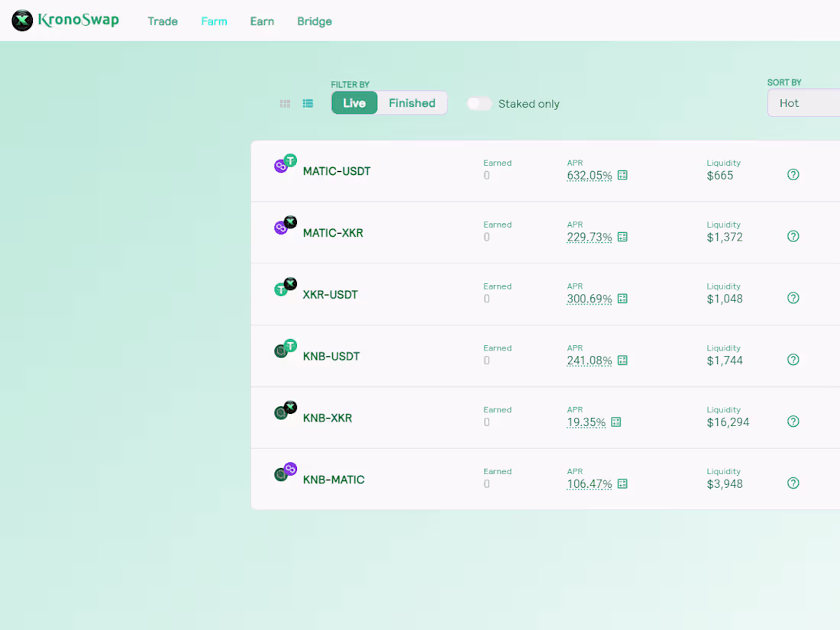Expand the KNB-MATIC farm row
Viewport: 840px width, 630px height.
(x=545, y=480)
